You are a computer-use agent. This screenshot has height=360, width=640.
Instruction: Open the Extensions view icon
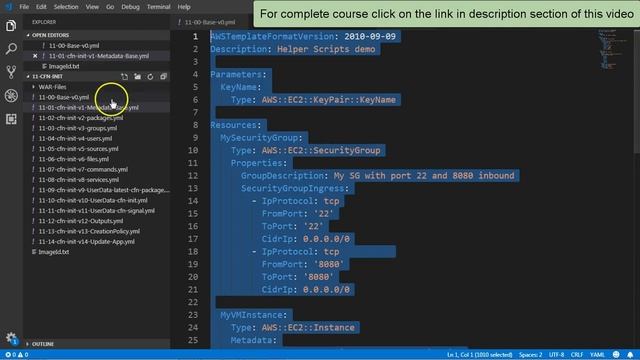[x=11, y=119]
